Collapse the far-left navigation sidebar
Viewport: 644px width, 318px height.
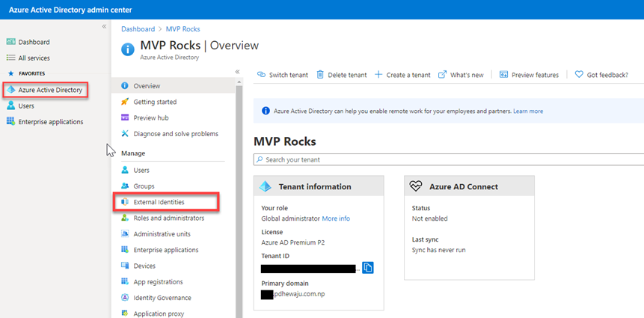pyautogui.click(x=104, y=26)
